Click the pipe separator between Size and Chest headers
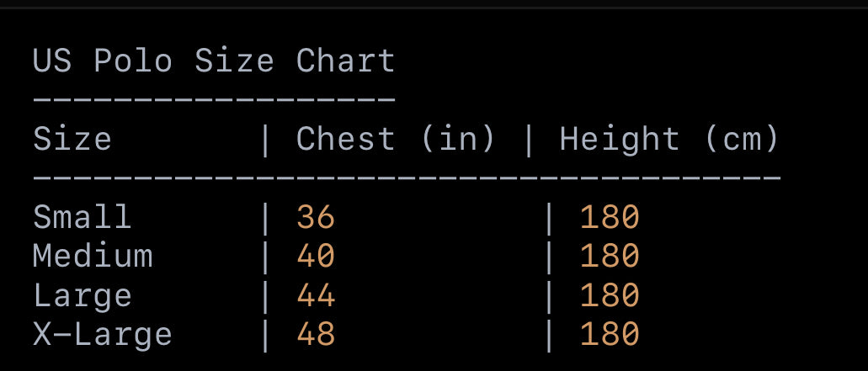868x371 pixels. [x=265, y=140]
